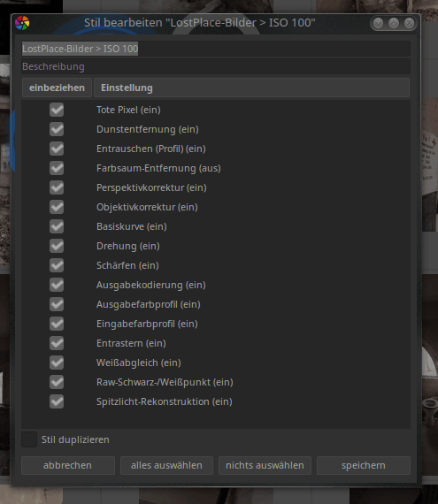Minimize the Stil bearbeiten dialog
Screen dimensions: 438x504
(379, 23)
